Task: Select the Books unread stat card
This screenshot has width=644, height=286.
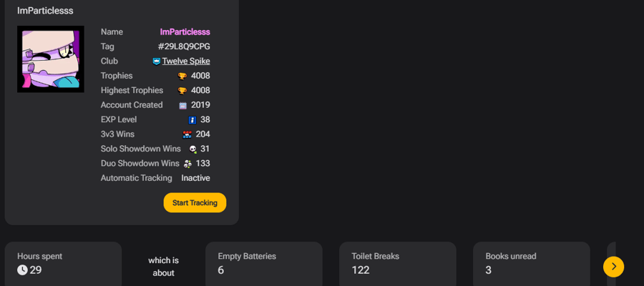Action: tap(532, 264)
